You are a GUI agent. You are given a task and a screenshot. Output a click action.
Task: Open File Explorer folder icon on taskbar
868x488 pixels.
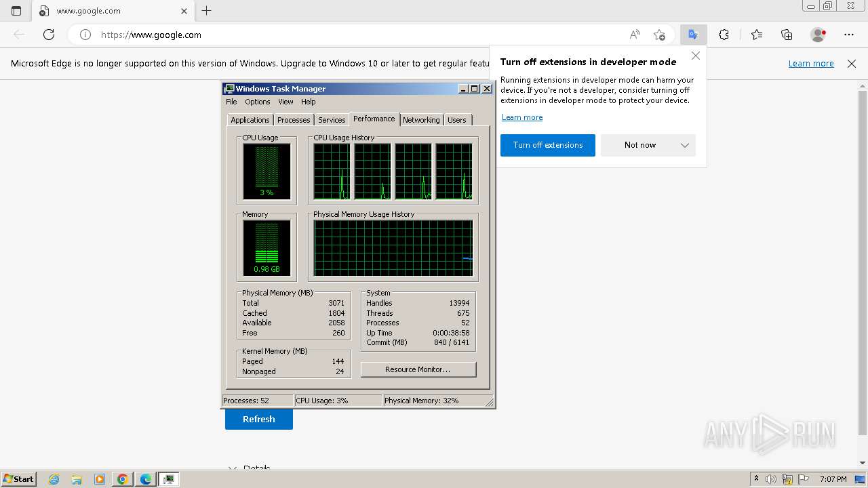(77, 479)
